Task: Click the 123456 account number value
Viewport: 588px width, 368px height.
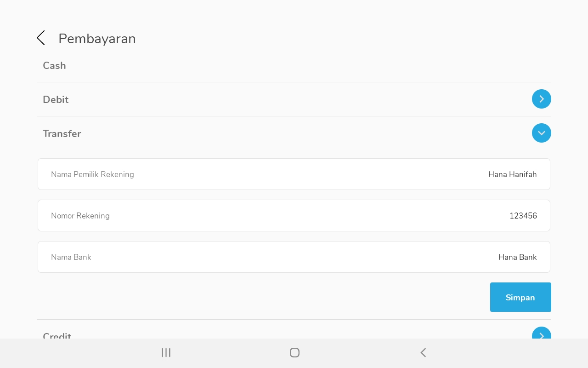Action: point(523,216)
